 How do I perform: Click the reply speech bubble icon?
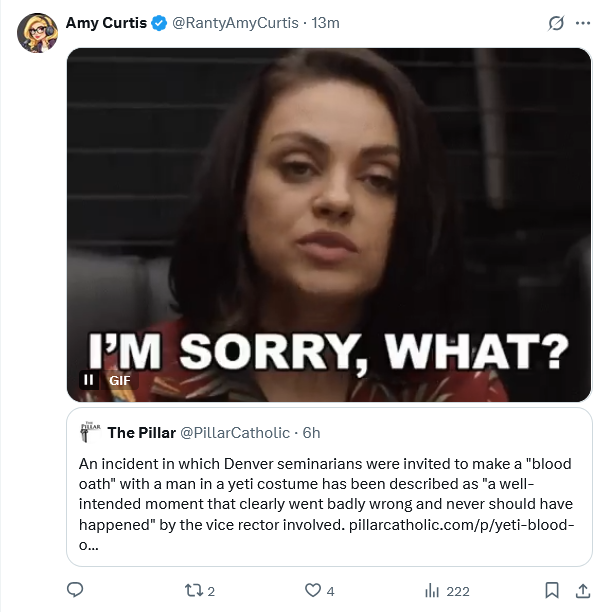point(75,590)
